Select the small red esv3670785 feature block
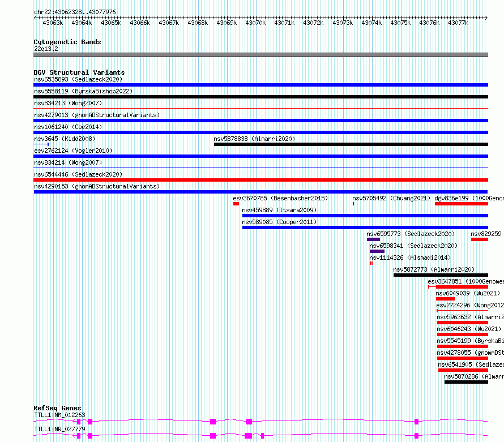 point(236,204)
